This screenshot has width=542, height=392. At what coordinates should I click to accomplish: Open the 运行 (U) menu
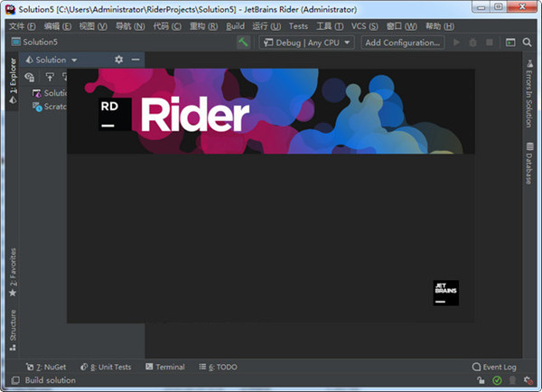(266, 26)
